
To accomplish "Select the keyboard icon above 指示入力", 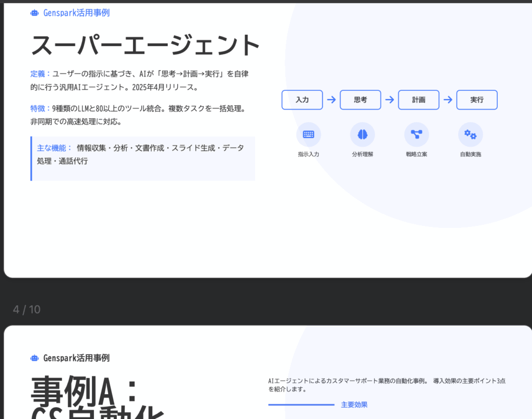I will 309,134.
